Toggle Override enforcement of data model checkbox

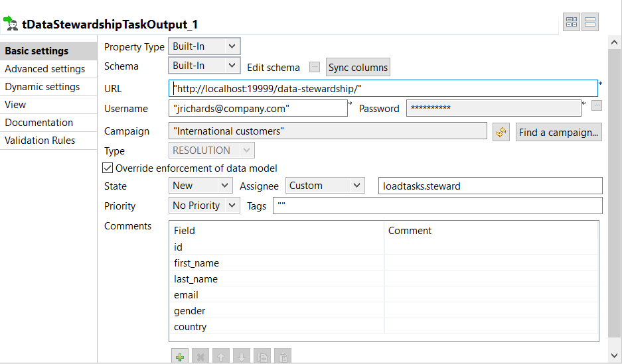tap(108, 168)
